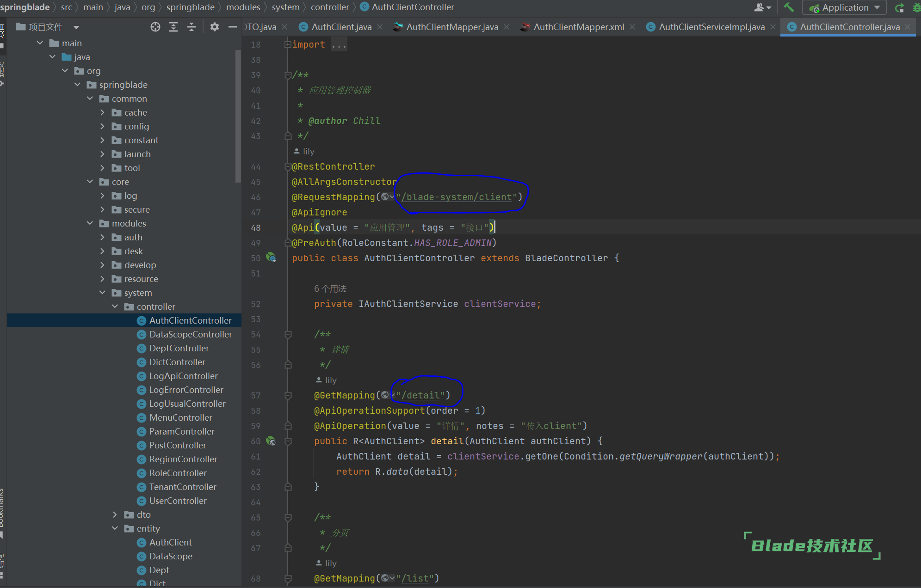Collapse the common folder

tap(90, 98)
